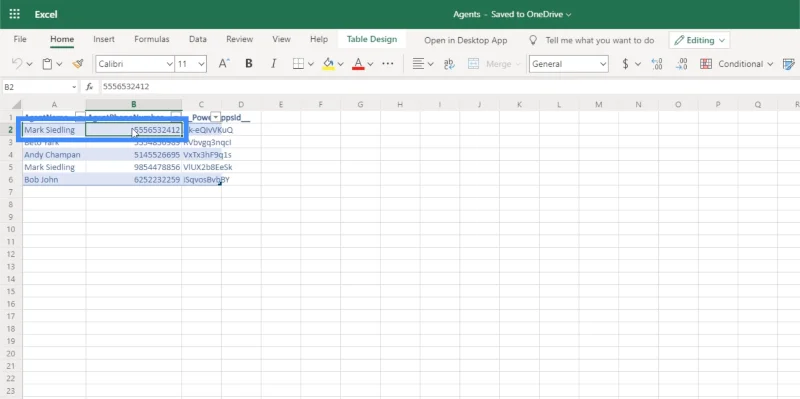Toggle bold formatting
Image resolution: width=800 pixels, height=399 pixels.
249,64
